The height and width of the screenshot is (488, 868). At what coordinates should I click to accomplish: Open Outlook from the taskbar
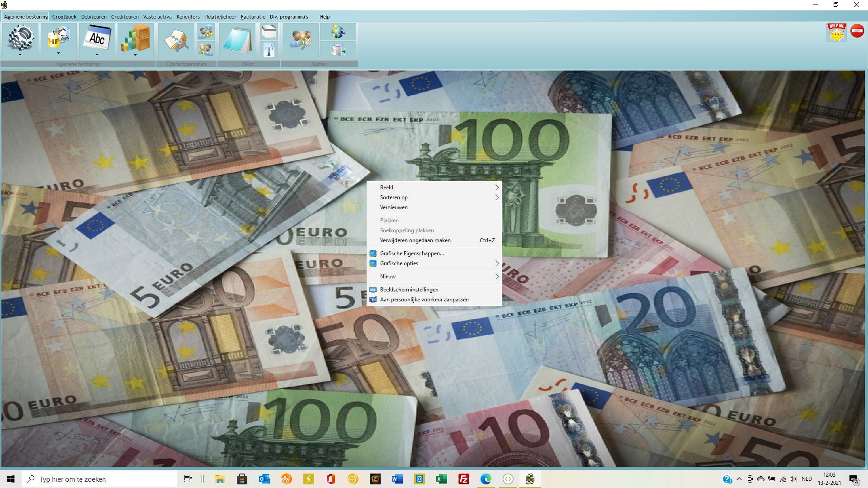(x=264, y=479)
